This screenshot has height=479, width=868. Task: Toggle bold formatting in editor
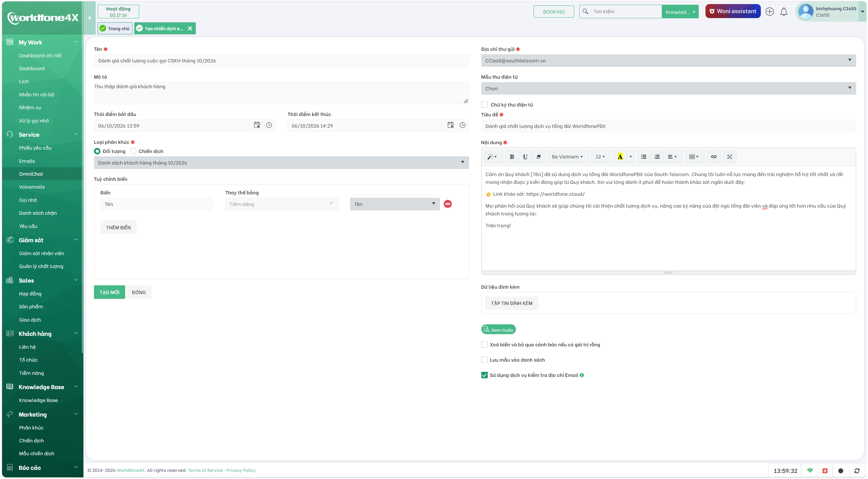512,157
